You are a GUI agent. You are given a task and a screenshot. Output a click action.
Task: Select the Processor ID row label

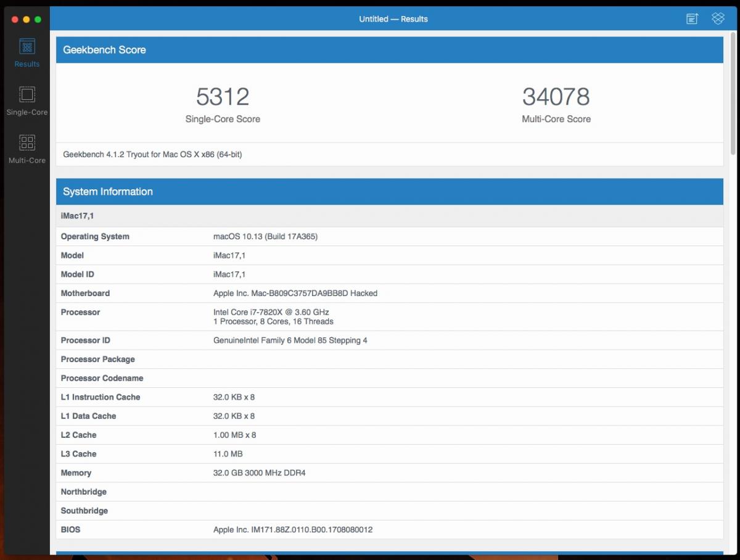(86, 340)
